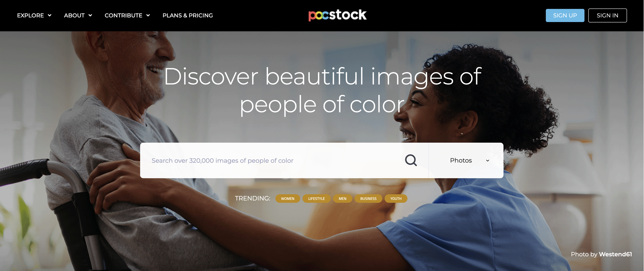
Task: Select the Lifestyle trending tag
Action: point(317,199)
